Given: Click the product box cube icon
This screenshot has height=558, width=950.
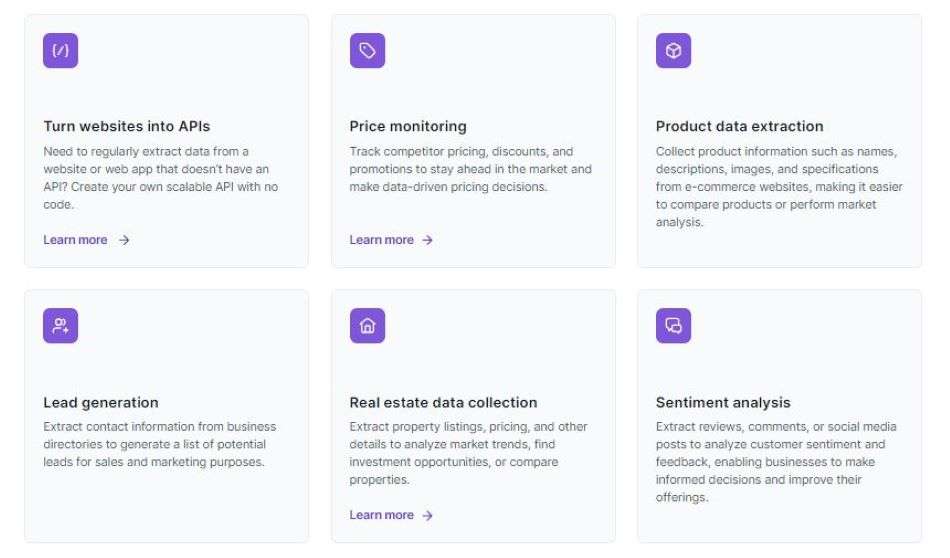Looking at the screenshot, I should click(673, 51).
